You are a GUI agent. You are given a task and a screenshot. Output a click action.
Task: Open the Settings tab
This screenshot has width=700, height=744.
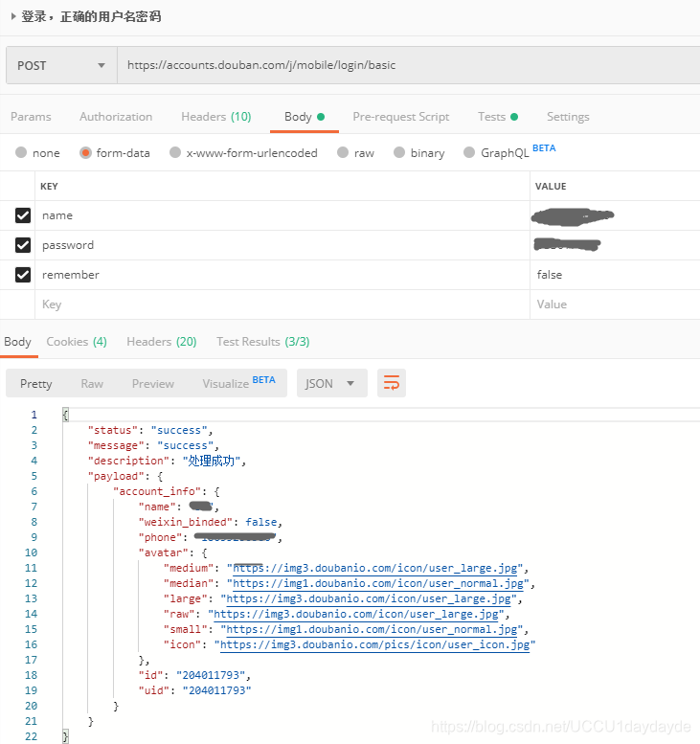(x=568, y=117)
